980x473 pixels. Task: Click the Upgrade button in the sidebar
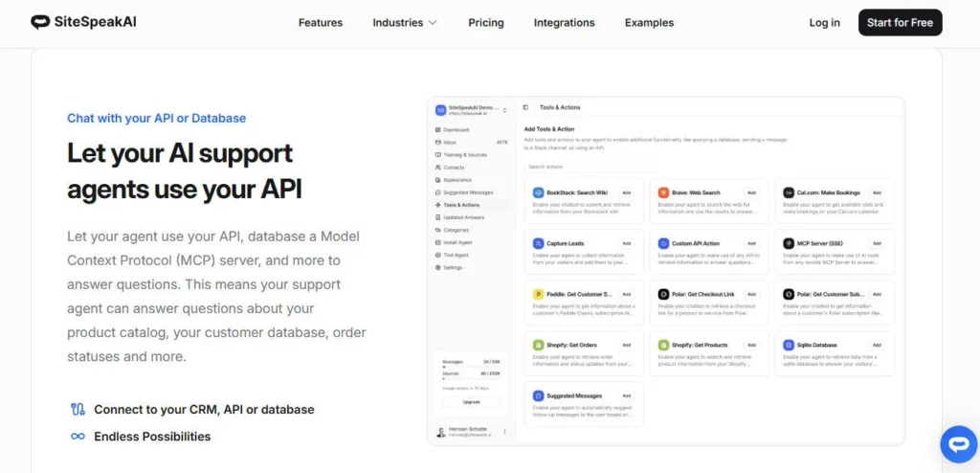point(471,402)
